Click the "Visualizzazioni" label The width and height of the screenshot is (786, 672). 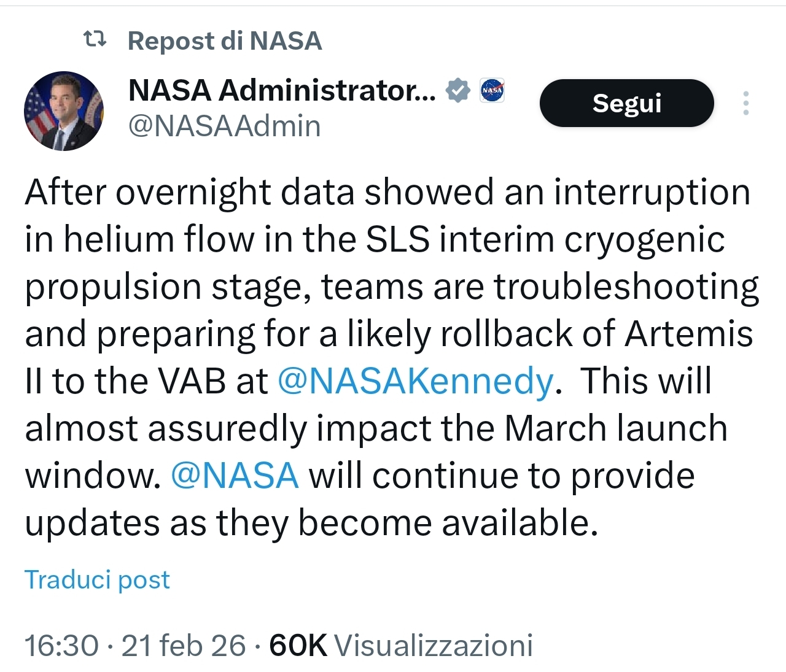click(x=433, y=646)
